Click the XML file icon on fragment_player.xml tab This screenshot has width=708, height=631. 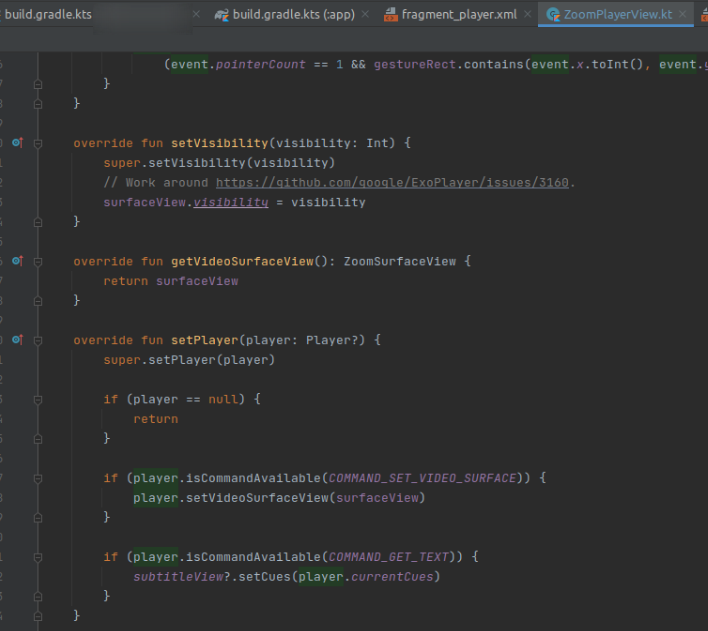click(x=391, y=15)
